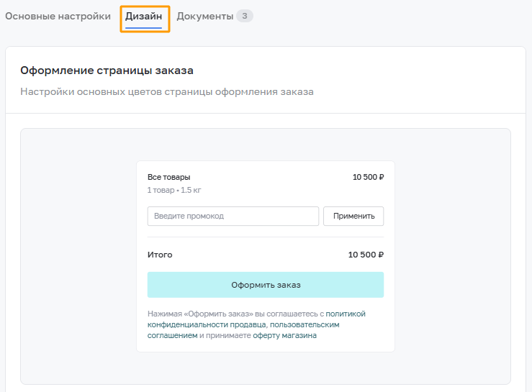Viewport: 532px width, 392px height.
Task: Focus the Введите промокод input field
Action: point(233,216)
